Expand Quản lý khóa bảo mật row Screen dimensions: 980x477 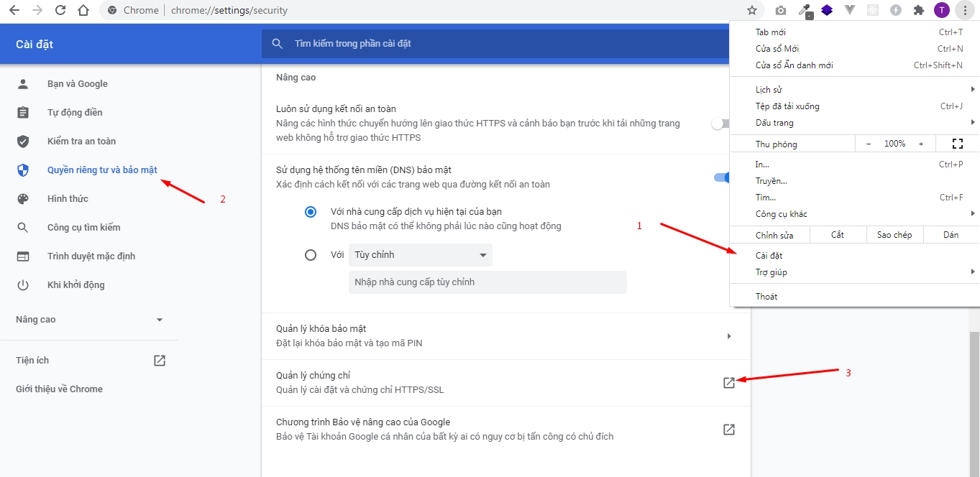click(728, 336)
